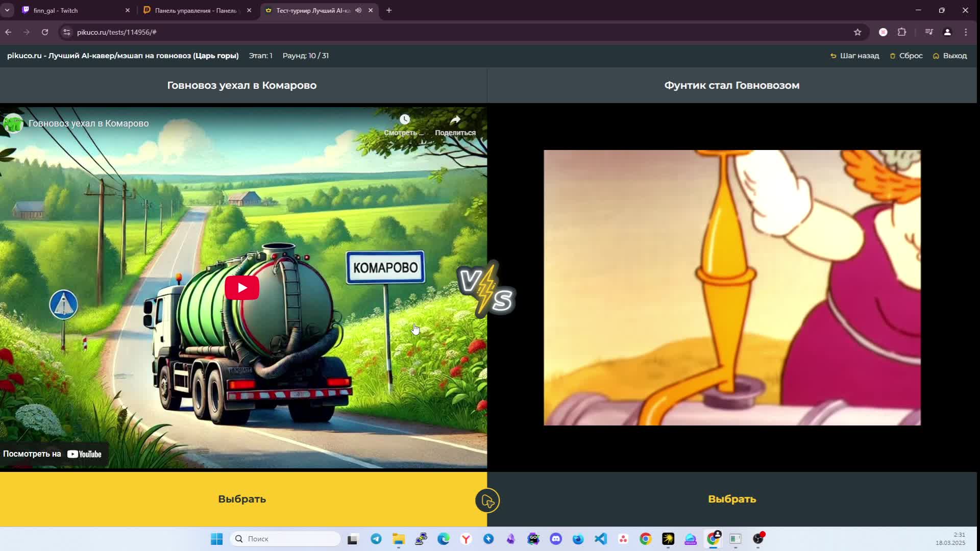Screen dimensions: 980x551
Task: Open the video title link Говновоз уехал в Комарово
Action: [88, 123]
